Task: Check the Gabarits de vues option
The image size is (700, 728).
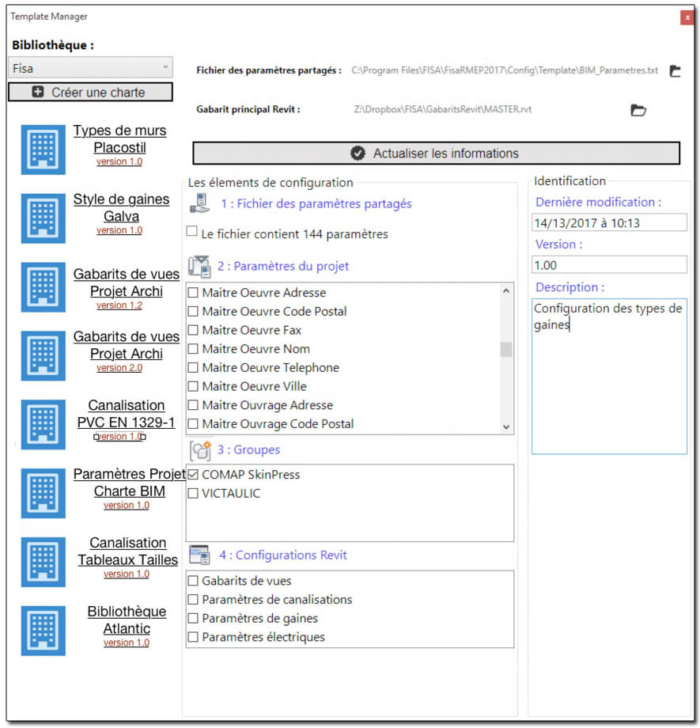Action: tap(194, 581)
